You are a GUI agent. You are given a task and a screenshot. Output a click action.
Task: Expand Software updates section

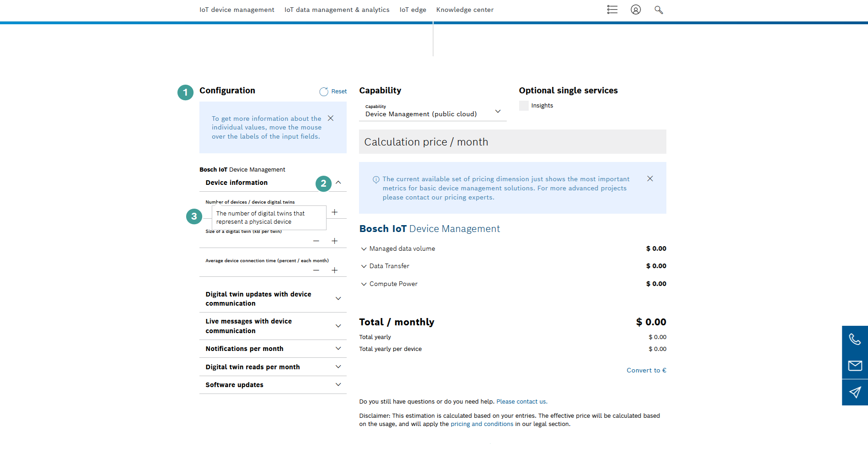[338, 385]
